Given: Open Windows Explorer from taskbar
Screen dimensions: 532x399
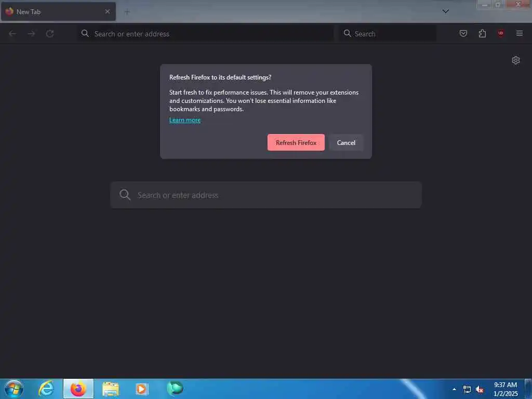Looking at the screenshot, I should (x=111, y=389).
